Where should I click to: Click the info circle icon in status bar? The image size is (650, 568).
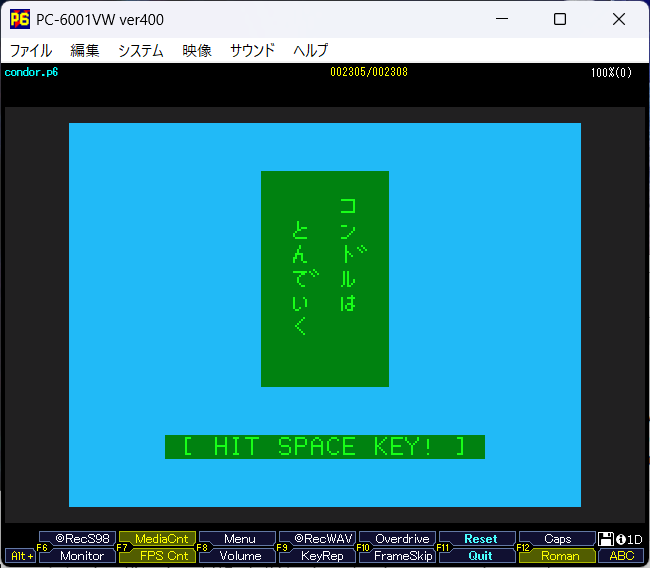tap(620, 539)
